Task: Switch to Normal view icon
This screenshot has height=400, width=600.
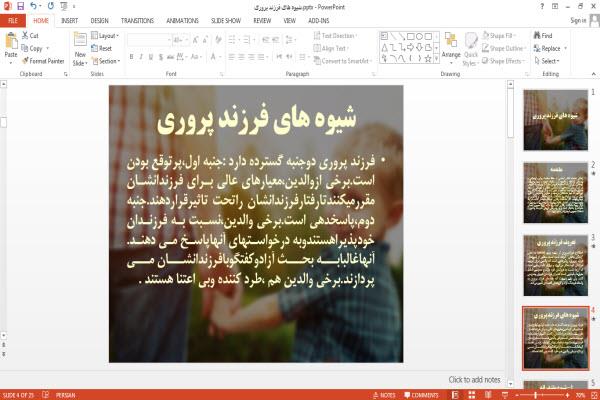Action: (455, 395)
